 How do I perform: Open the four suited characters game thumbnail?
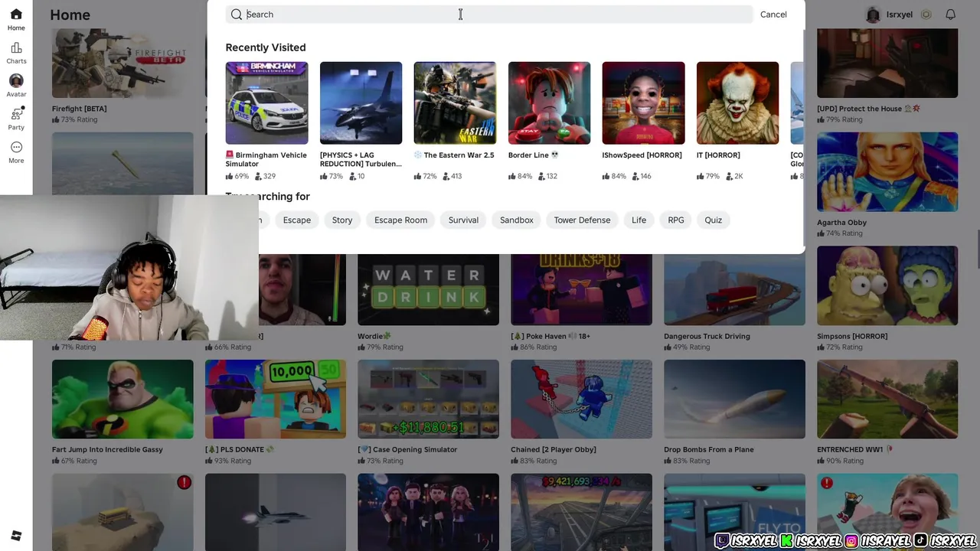[428, 512]
